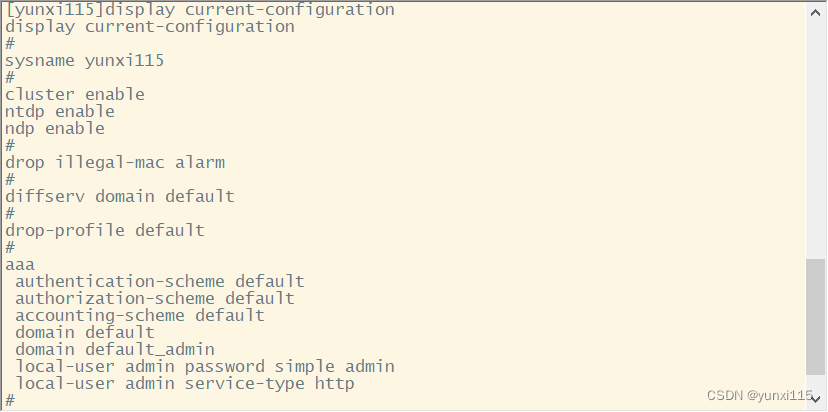This screenshot has width=828, height=412.
Task: Click the empty scrollbar track above thumb
Action: [x=815, y=140]
